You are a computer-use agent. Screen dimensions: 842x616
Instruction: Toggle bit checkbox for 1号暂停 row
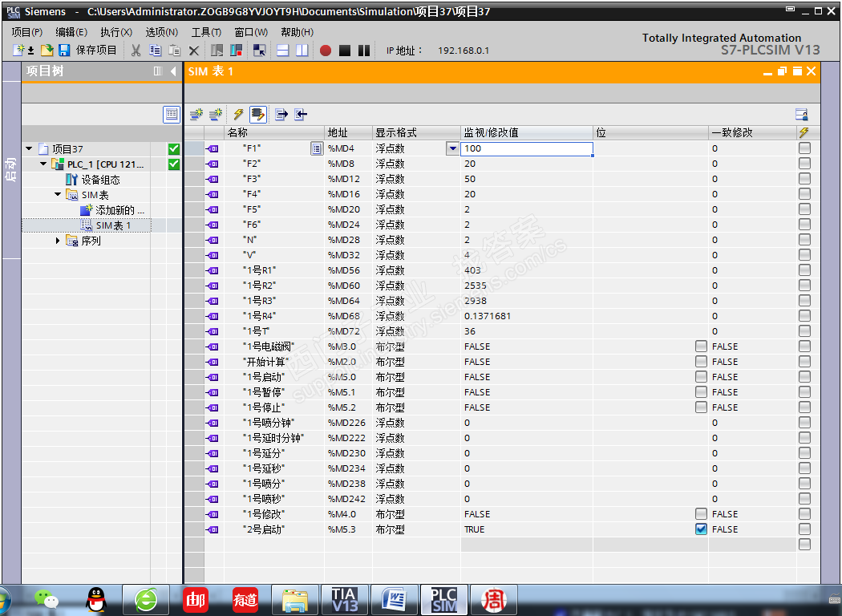click(701, 392)
